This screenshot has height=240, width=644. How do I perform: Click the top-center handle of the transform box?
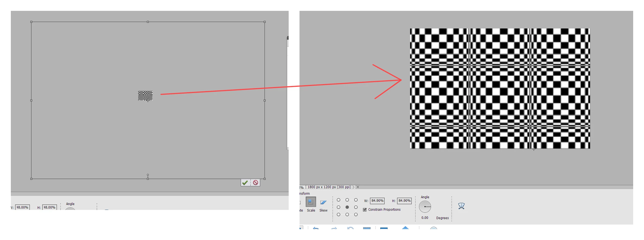pyautogui.click(x=148, y=22)
